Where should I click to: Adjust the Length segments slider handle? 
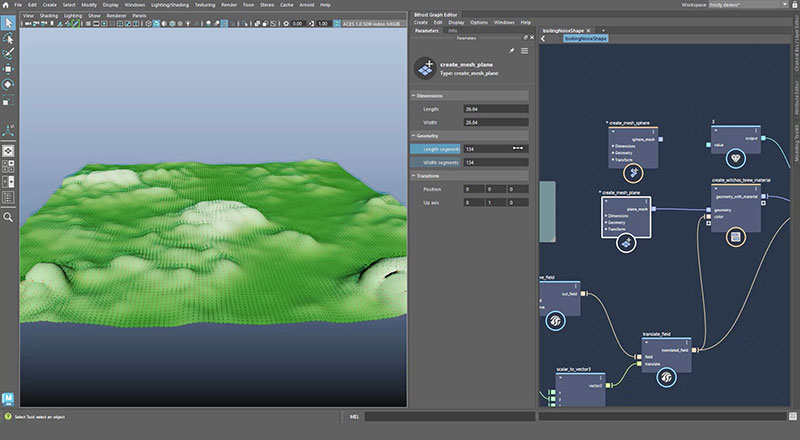click(517, 149)
